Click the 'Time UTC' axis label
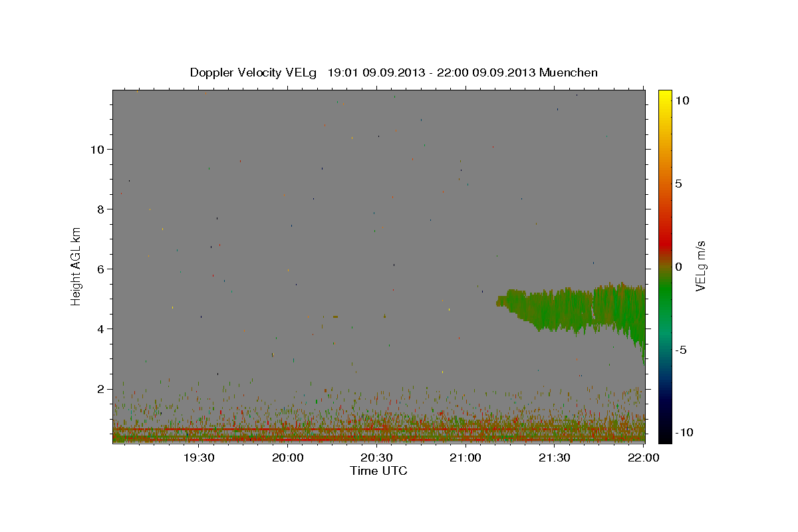Screen dimensions: 798x532 coord(378,471)
